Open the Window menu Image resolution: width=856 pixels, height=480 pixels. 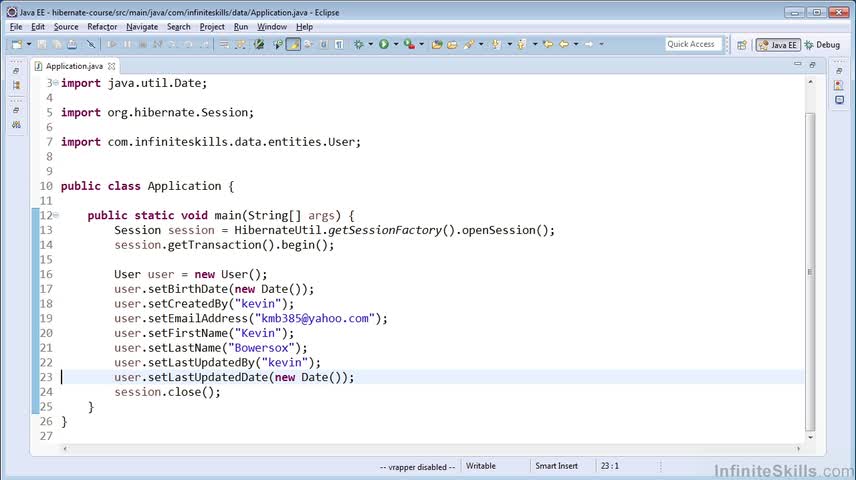pyautogui.click(x=272, y=27)
